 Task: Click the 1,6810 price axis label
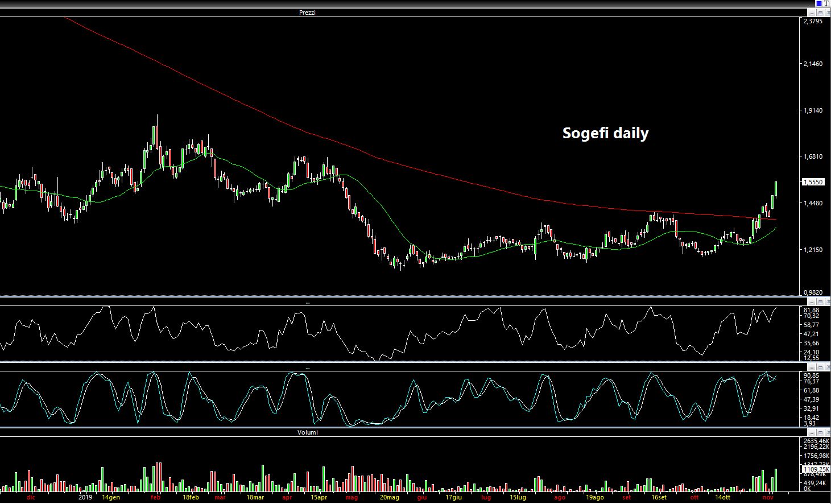pyautogui.click(x=813, y=156)
